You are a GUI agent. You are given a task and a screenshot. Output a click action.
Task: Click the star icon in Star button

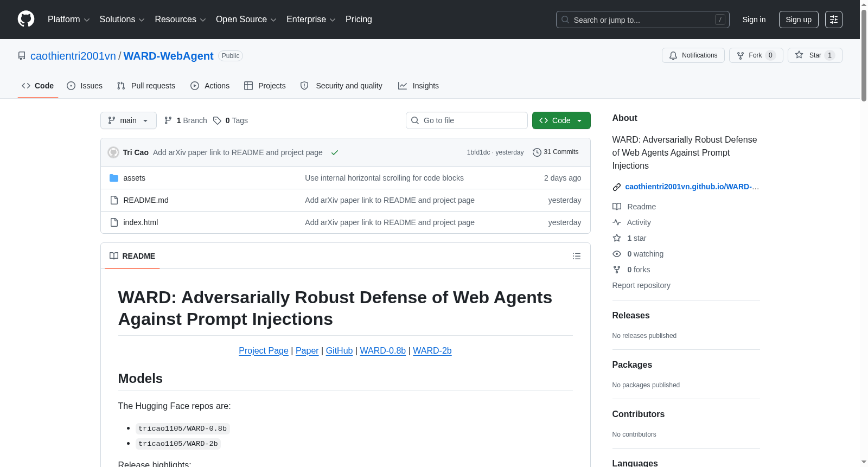point(799,55)
